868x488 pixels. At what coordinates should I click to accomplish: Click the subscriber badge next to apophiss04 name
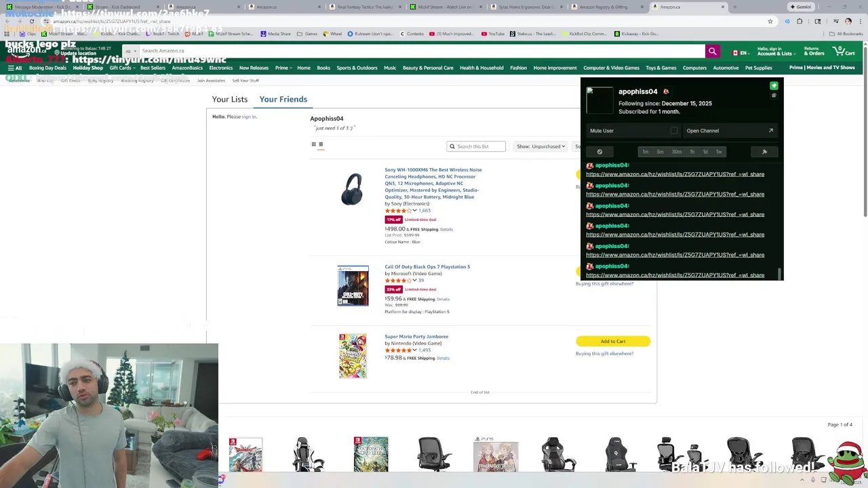click(x=666, y=91)
